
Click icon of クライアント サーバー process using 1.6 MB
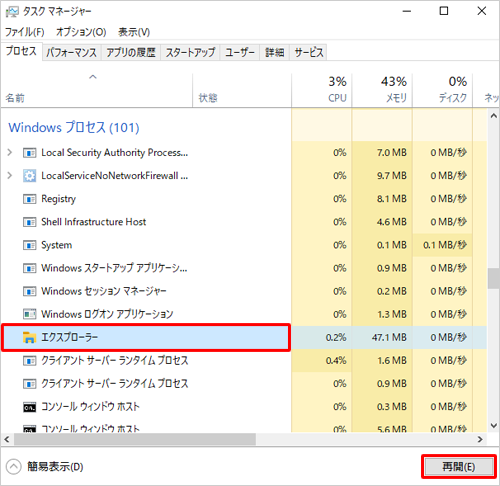pos(29,361)
